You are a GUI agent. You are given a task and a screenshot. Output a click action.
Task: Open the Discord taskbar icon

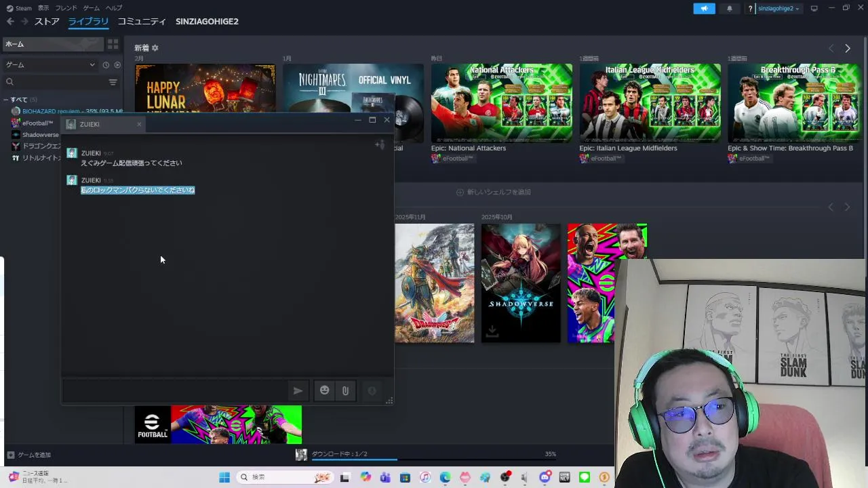coord(545,477)
